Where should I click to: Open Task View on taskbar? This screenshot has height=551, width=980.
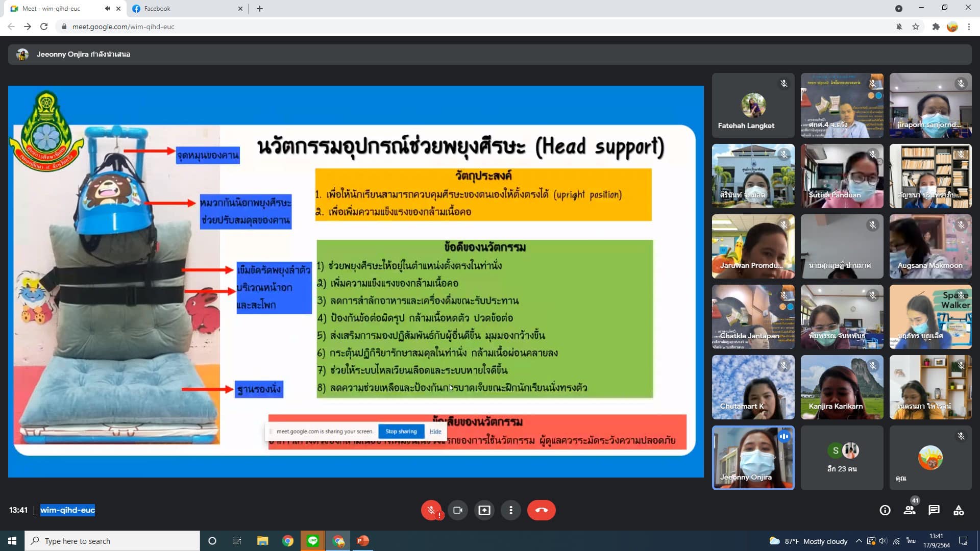tap(237, 541)
